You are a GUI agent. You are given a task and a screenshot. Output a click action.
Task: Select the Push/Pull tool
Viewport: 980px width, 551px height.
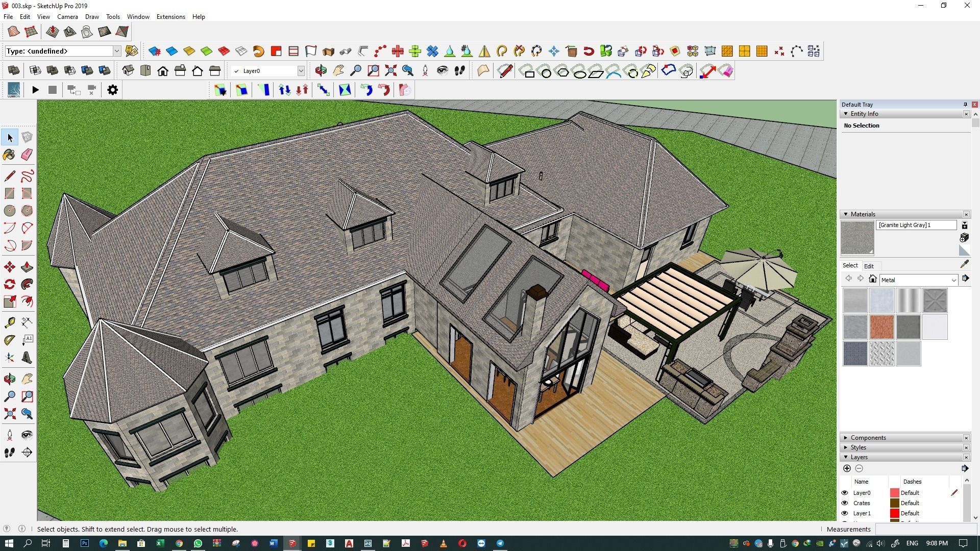27,267
